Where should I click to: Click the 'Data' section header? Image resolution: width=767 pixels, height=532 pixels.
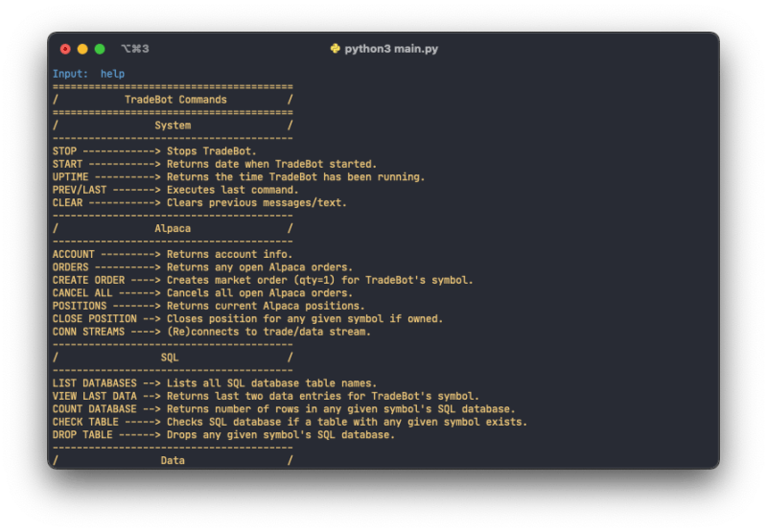coord(173,461)
